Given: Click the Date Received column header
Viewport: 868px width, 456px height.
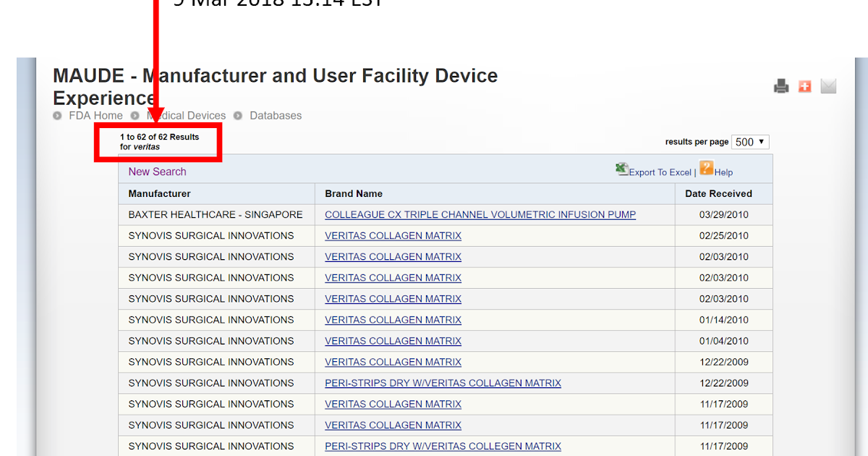Looking at the screenshot, I should (x=718, y=193).
